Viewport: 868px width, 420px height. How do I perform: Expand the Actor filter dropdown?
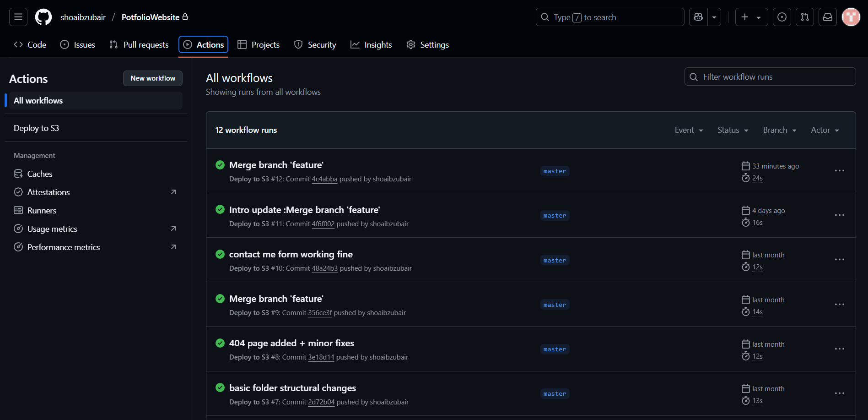pos(825,130)
